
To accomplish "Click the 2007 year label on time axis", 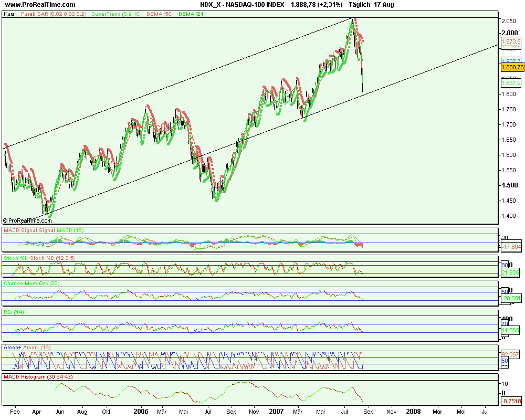I will pyautogui.click(x=276, y=411).
